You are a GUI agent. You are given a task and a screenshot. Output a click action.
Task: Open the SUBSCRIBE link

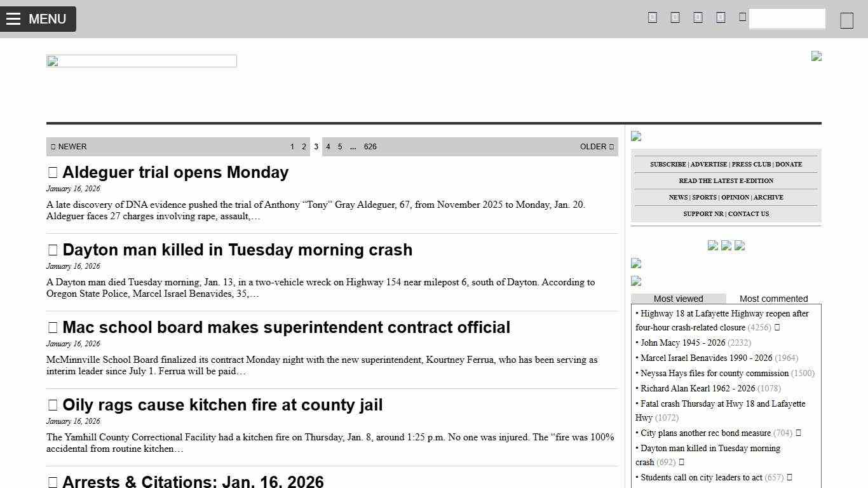[668, 164]
